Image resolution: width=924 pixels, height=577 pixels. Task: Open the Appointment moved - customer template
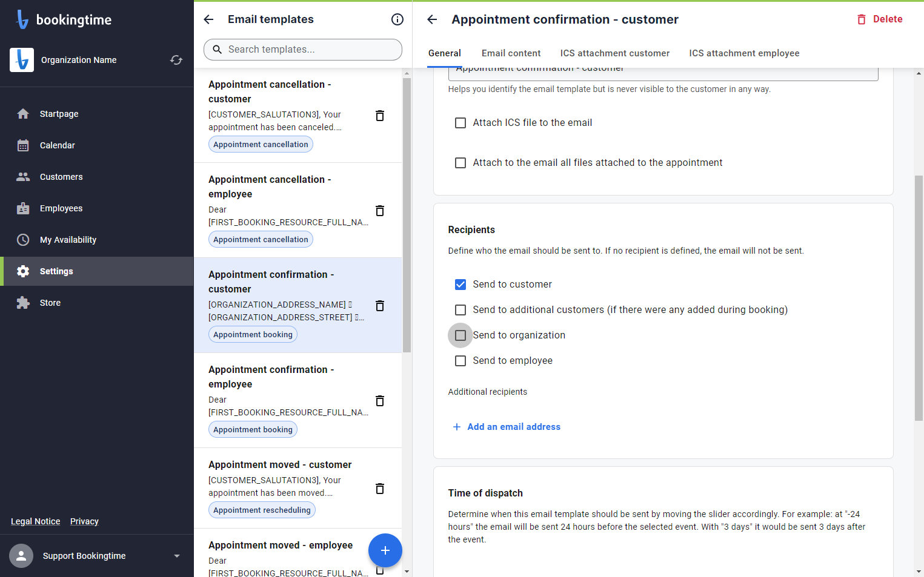pos(297,488)
